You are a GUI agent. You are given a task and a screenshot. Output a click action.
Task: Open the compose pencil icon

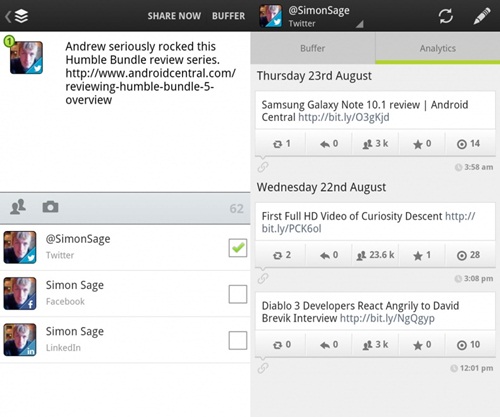pos(482,16)
